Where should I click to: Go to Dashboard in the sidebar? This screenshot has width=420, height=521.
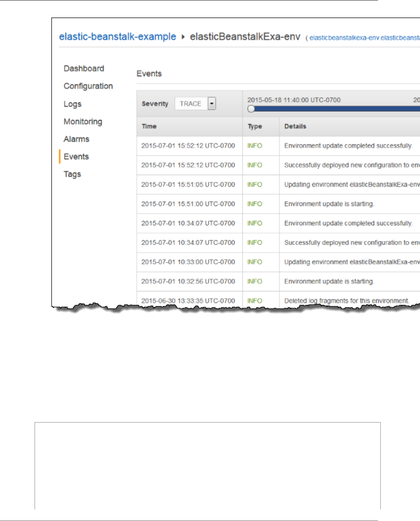pos(84,68)
